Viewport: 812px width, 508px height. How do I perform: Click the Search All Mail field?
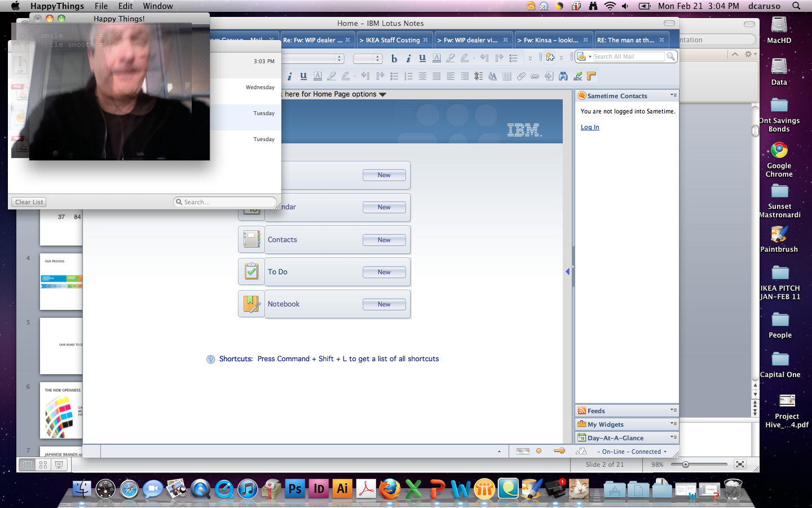(x=628, y=56)
